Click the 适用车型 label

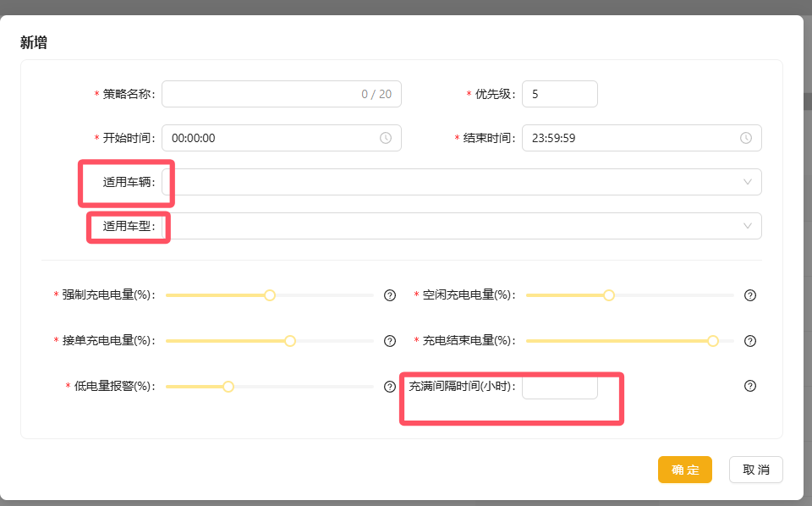[128, 226]
